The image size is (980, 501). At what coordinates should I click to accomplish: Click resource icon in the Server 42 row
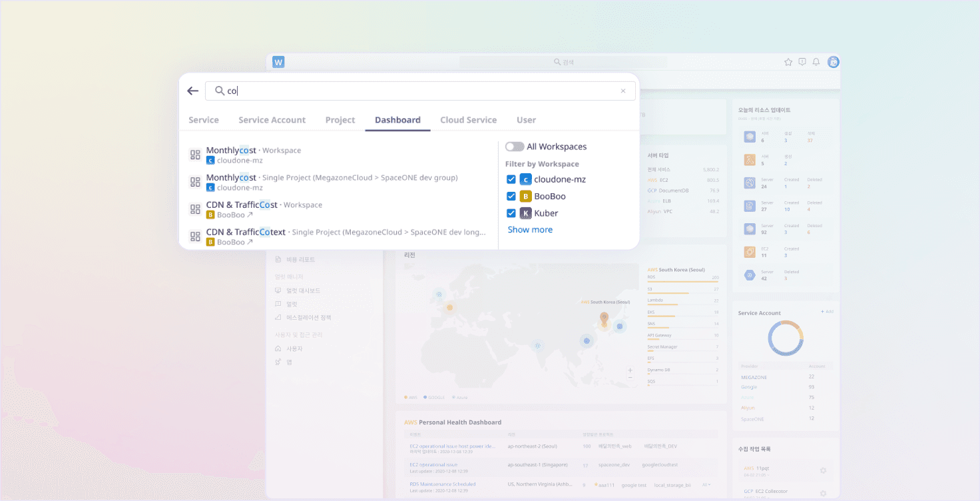coord(750,274)
